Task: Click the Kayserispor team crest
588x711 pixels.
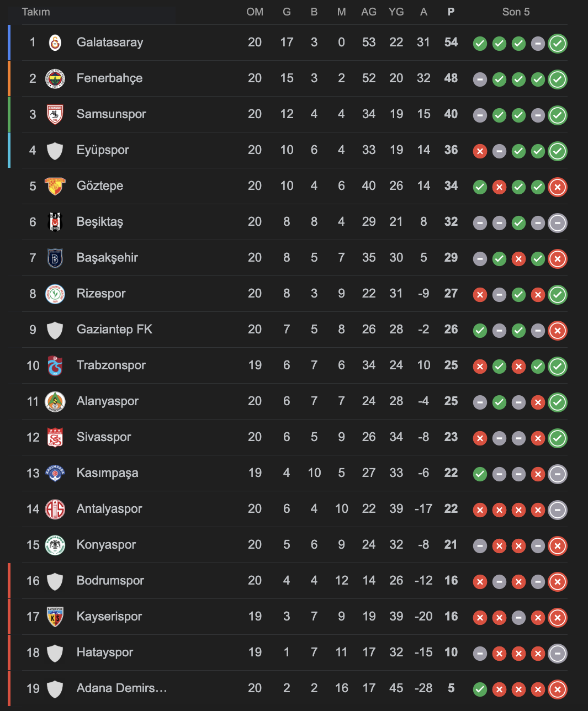Action: [x=55, y=617]
